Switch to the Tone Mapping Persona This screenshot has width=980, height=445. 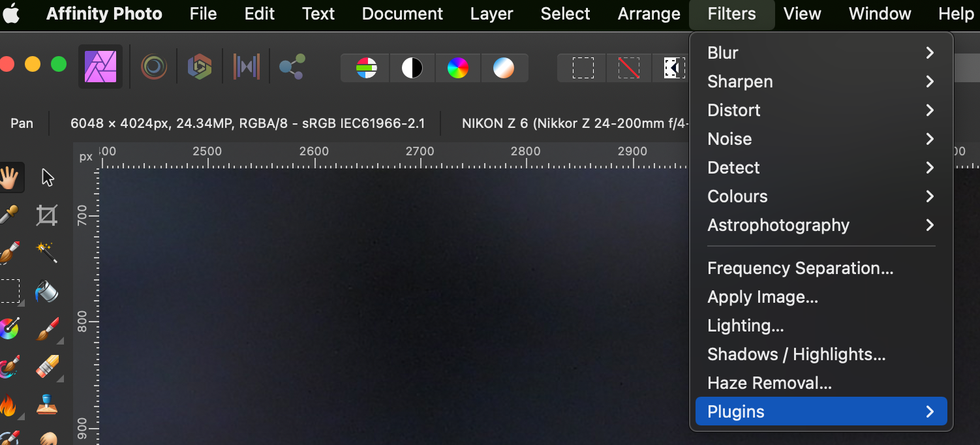click(247, 67)
